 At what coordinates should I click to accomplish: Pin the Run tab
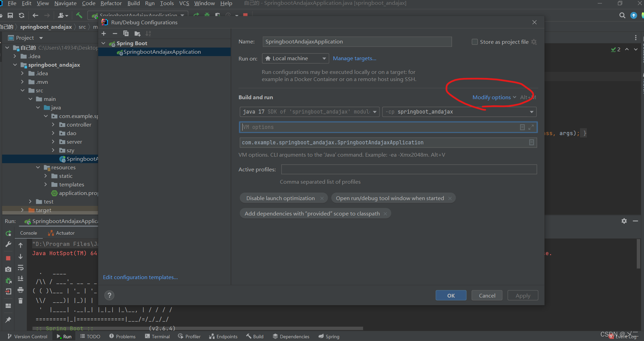(x=8, y=319)
